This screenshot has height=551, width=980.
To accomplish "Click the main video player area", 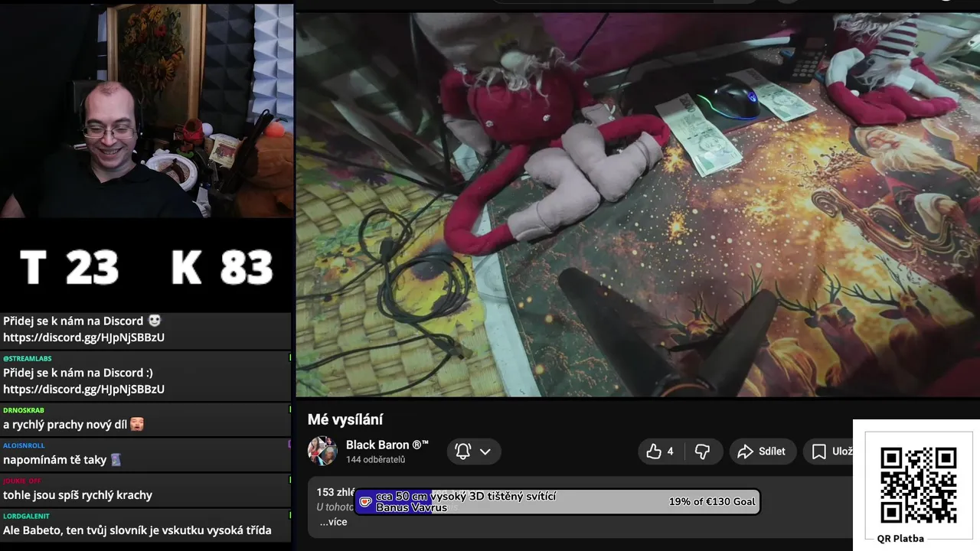I will pyautogui.click(x=638, y=204).
